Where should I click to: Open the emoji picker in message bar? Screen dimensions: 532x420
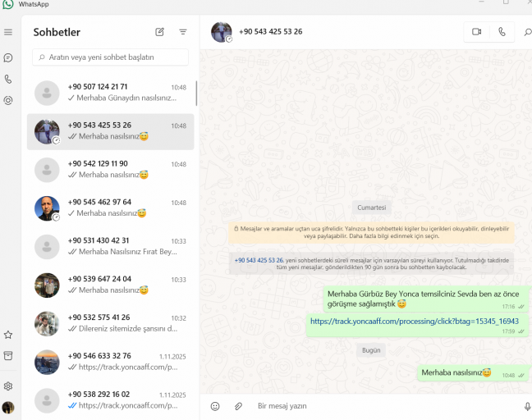[215, 406]
